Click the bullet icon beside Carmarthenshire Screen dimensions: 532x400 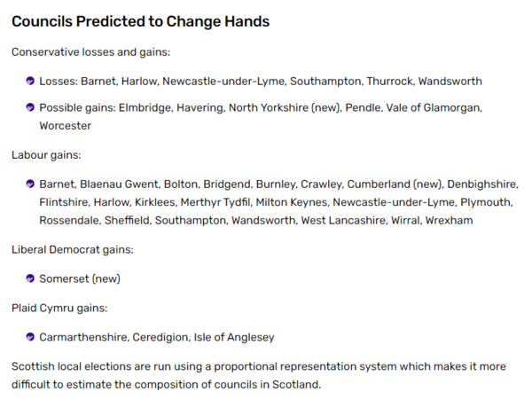pyautogui.click(x=30, y=337)
